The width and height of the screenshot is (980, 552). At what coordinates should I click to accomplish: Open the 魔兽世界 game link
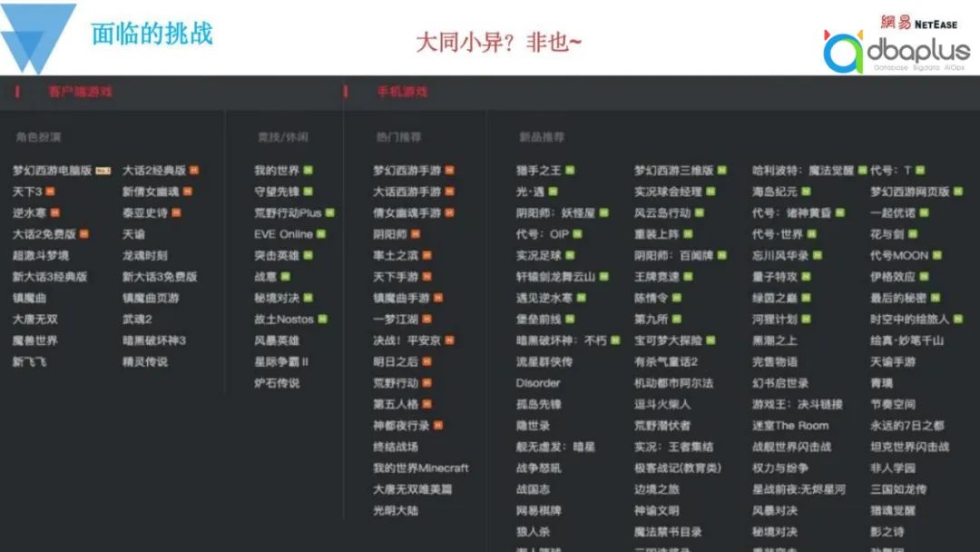35,340
